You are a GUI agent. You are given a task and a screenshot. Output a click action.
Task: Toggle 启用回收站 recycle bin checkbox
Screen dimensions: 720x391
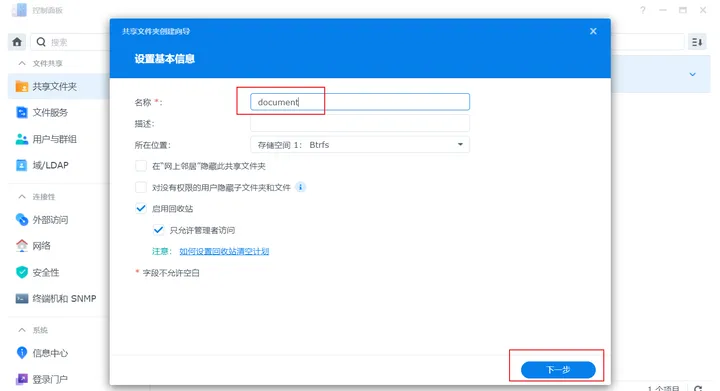(x=141, y=209)
